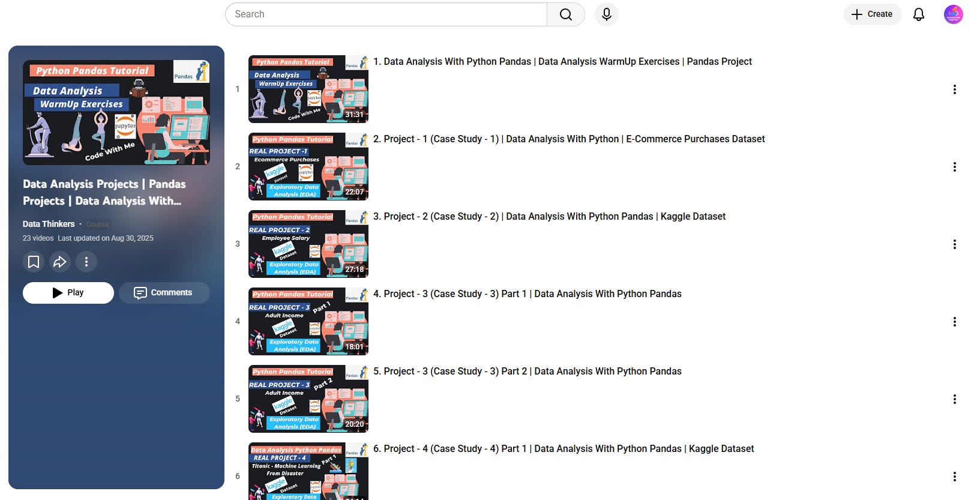This screenshot has width=980, height=500.
Task: Open options menu for video 2
Action: (955, 167)
